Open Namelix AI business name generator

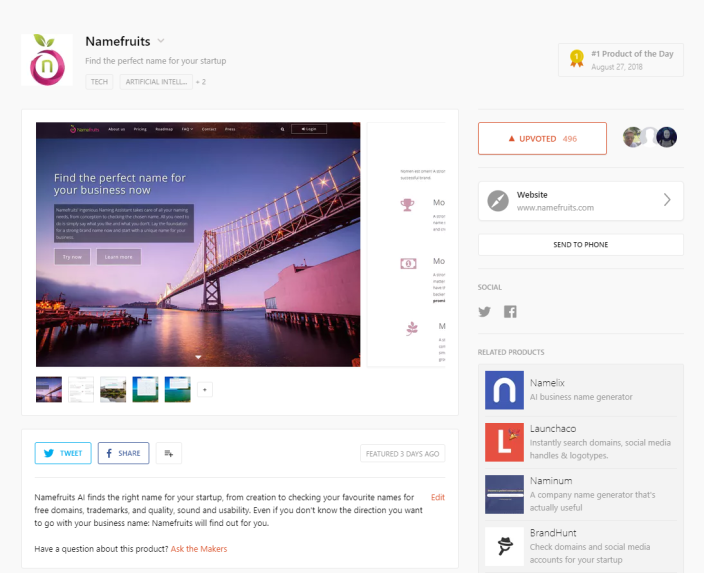[x=581, y=390]
